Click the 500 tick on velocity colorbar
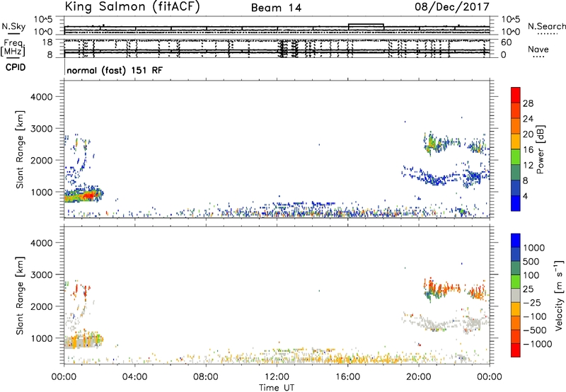Image resolution: width=566 pixels, height=392 pixels. coord(531,262)
